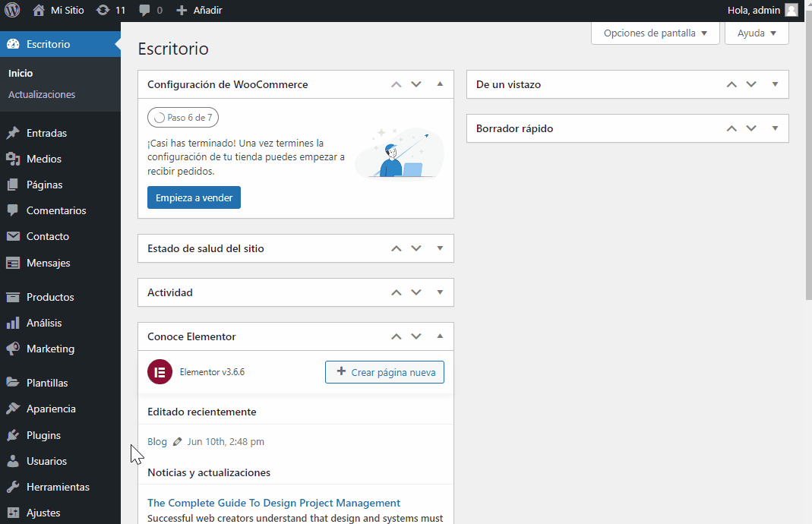Viewport: 812px width, 524px height.
Task: Open the Herramientas menu
Action: 60,487
